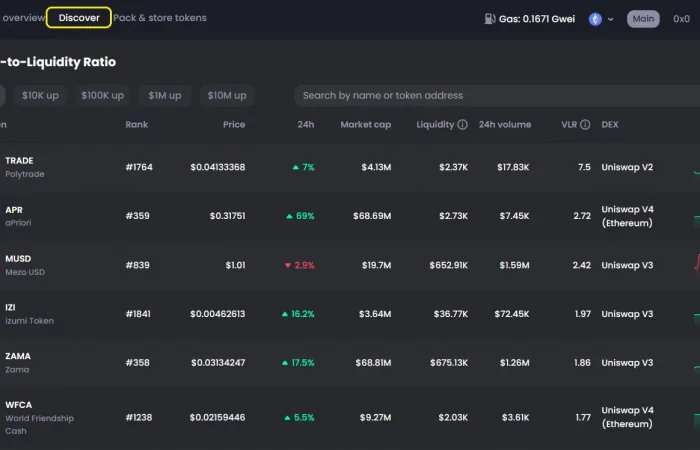The width and height of the screenshot is (700, 450).
Task: Click the gas pump icon
Action: click(x=490, y=19)
